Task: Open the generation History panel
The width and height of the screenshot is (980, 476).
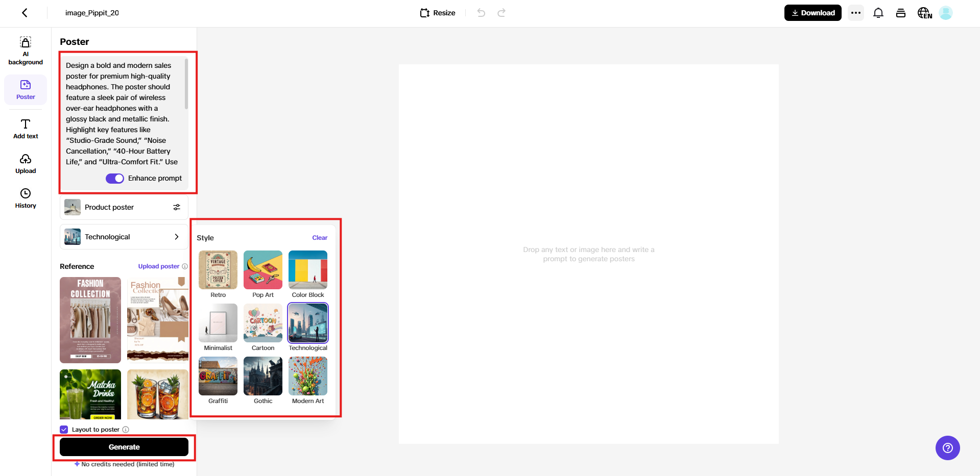Action: (25, 198)
